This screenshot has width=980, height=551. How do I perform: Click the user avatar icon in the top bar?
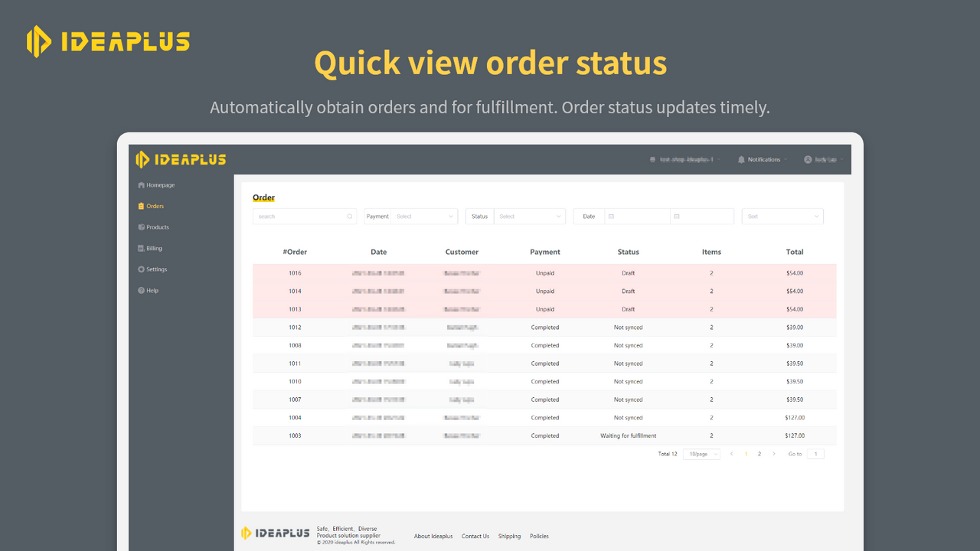coord(808,159)
